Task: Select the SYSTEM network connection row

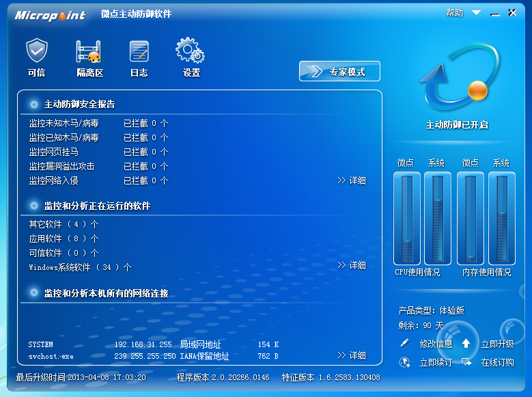Action: click(x=154, y=344)
